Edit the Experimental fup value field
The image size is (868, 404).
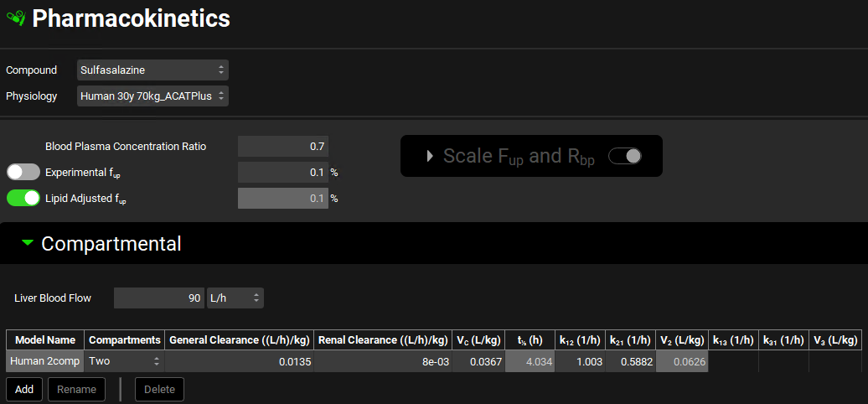click(x=283, y=173)
